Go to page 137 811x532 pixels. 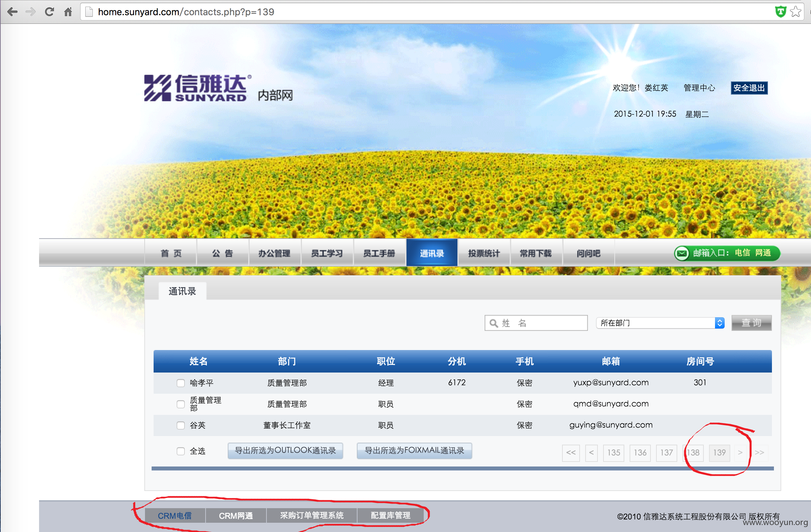667,453
